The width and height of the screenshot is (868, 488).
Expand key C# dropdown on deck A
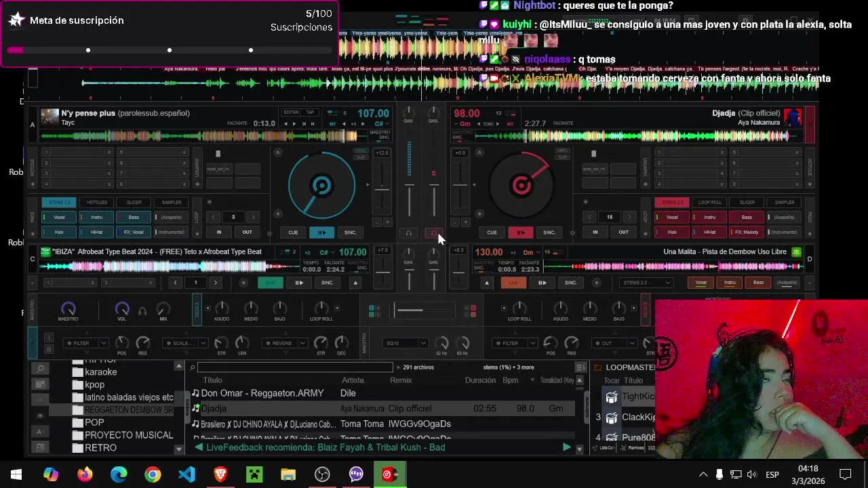point(387,124)
